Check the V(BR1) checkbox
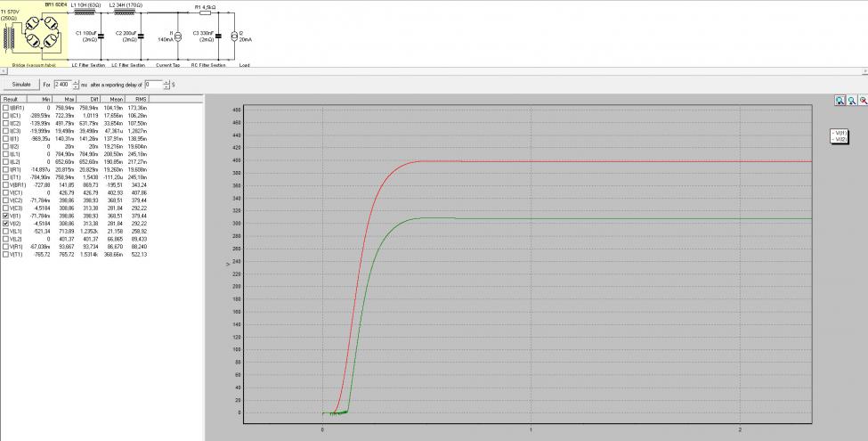This screenshot has height=441, width=868. (5, 185)
